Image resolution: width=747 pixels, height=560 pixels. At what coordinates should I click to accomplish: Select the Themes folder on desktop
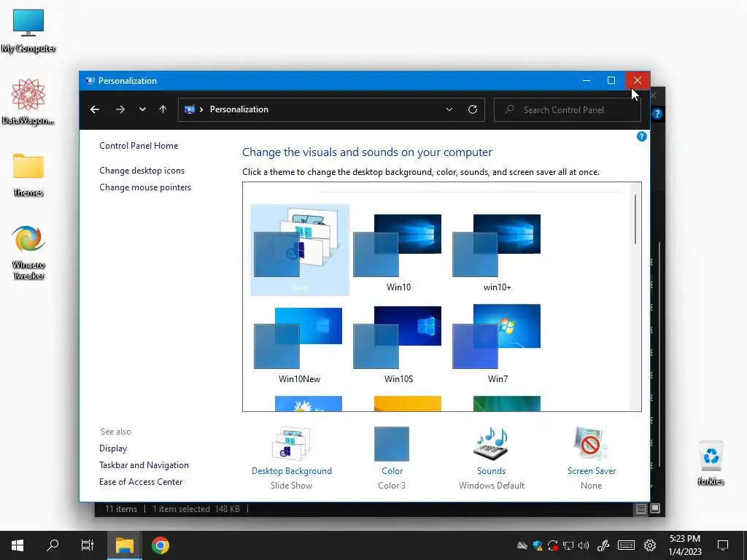click(x=28, y=175)
